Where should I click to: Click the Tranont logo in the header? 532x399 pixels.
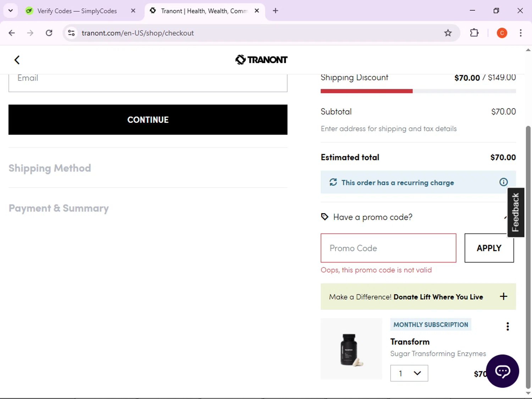[261, 60]
